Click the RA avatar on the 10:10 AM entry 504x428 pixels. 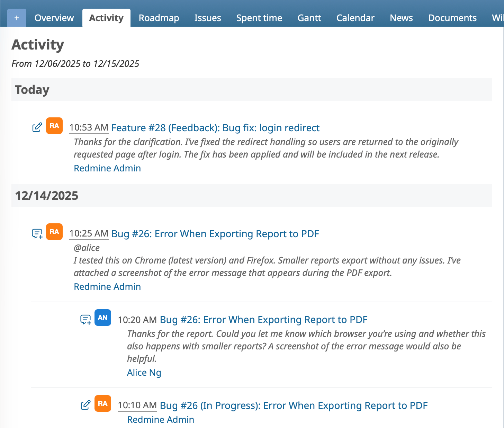pyautogui.click(x=102, y=403)
